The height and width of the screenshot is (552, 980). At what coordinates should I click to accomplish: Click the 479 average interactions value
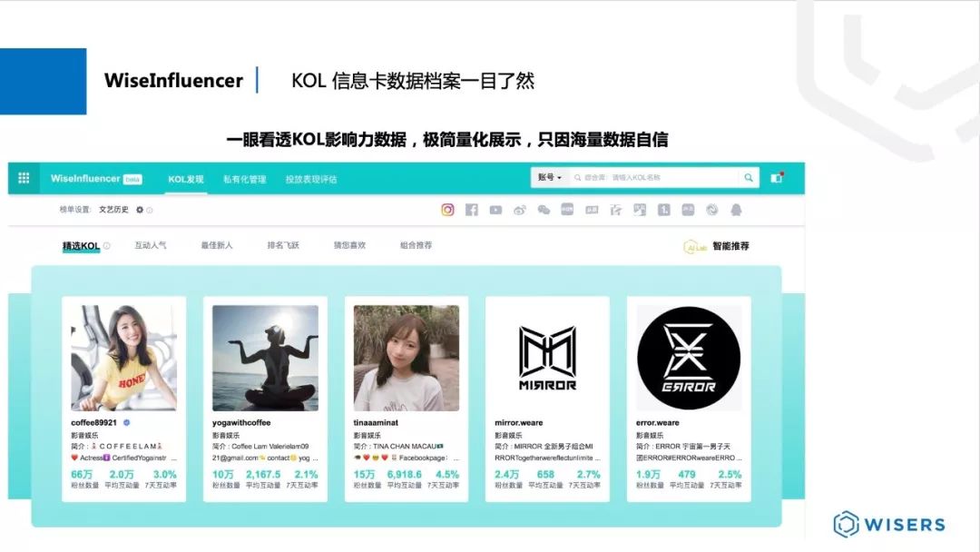pos(687,475)
